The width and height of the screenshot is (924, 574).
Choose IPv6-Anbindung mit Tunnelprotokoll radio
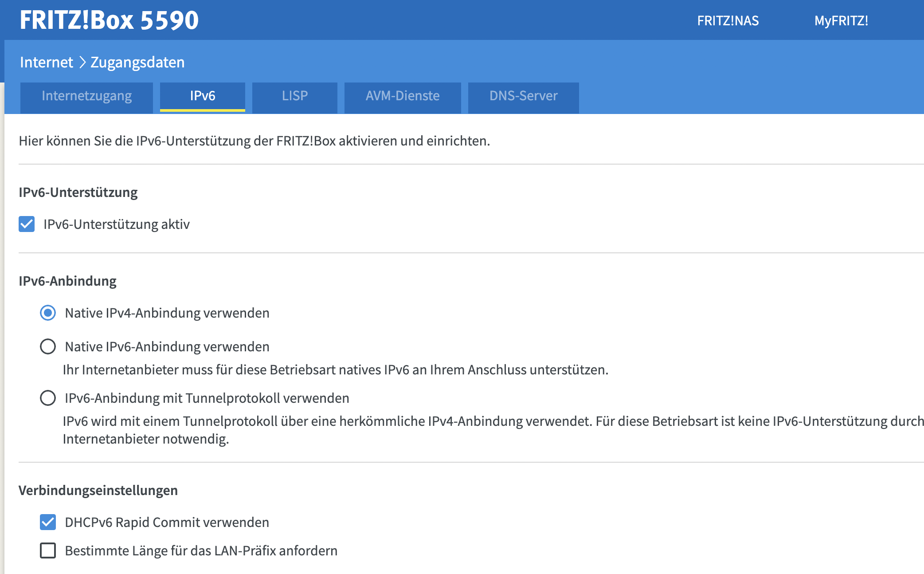click(x=48, y=398)
